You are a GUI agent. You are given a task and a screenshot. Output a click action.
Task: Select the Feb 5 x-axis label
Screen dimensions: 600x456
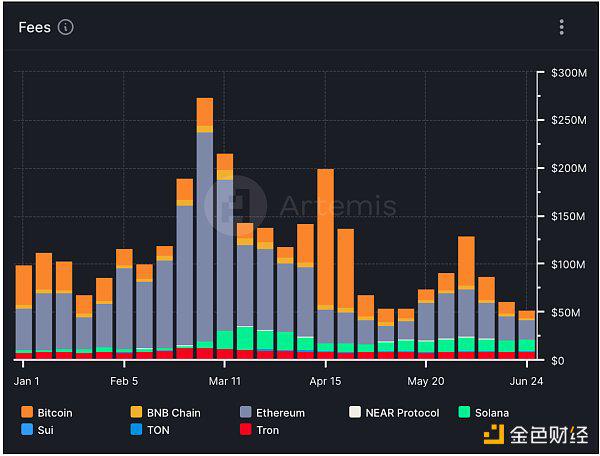(124, 381)
